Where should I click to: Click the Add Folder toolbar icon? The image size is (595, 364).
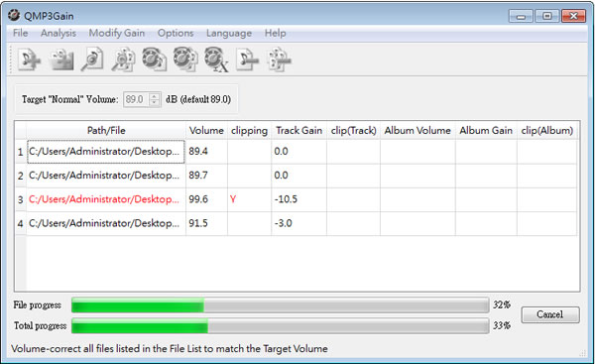pyautogui.click(x=62, y=60)
